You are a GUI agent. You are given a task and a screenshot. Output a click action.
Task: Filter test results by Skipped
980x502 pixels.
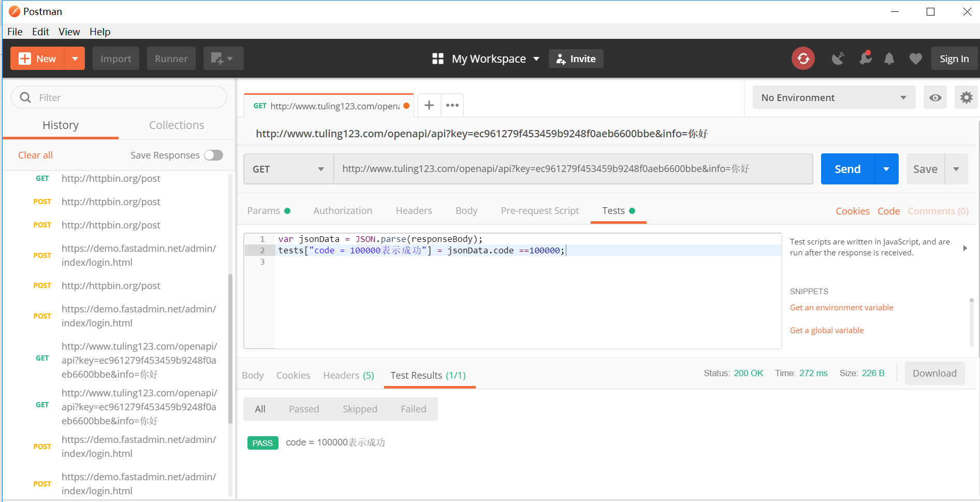360,409
